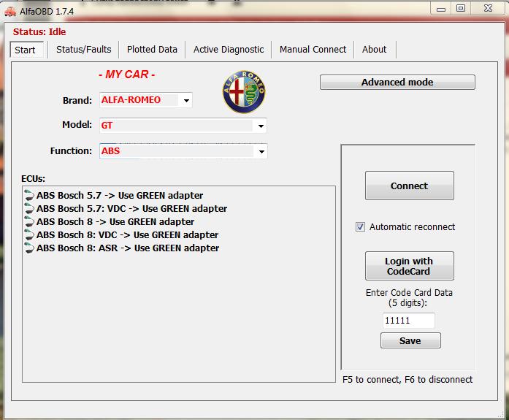Minimize the AlfaOBD window
509x420 pixels.
[x=441, y=9]
